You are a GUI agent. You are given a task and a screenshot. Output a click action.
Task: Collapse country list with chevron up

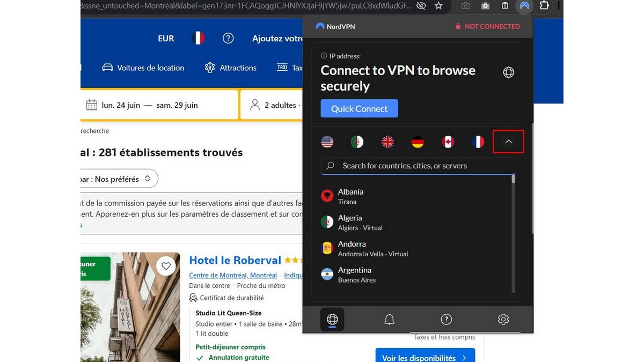509,142
